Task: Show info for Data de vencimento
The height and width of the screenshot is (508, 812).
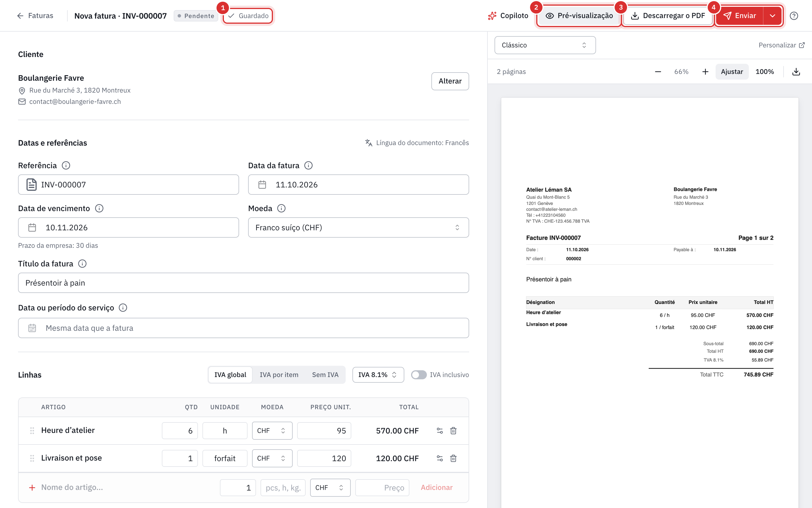Action: [99, 208]
